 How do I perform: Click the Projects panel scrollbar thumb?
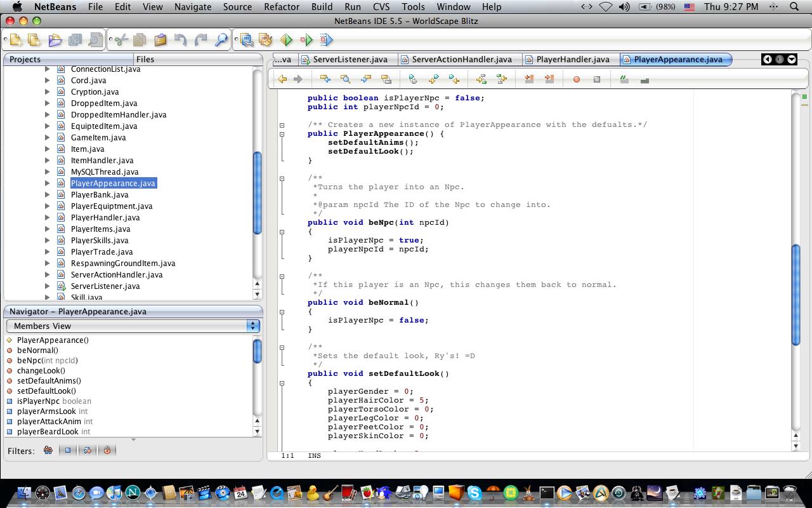click(x=258, y=194)
